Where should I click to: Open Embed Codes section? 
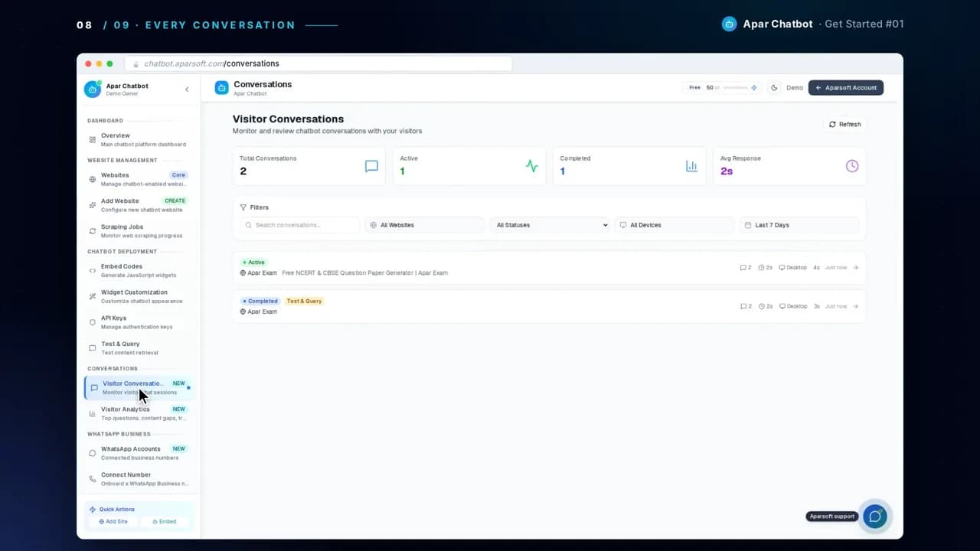coord(138,270)
